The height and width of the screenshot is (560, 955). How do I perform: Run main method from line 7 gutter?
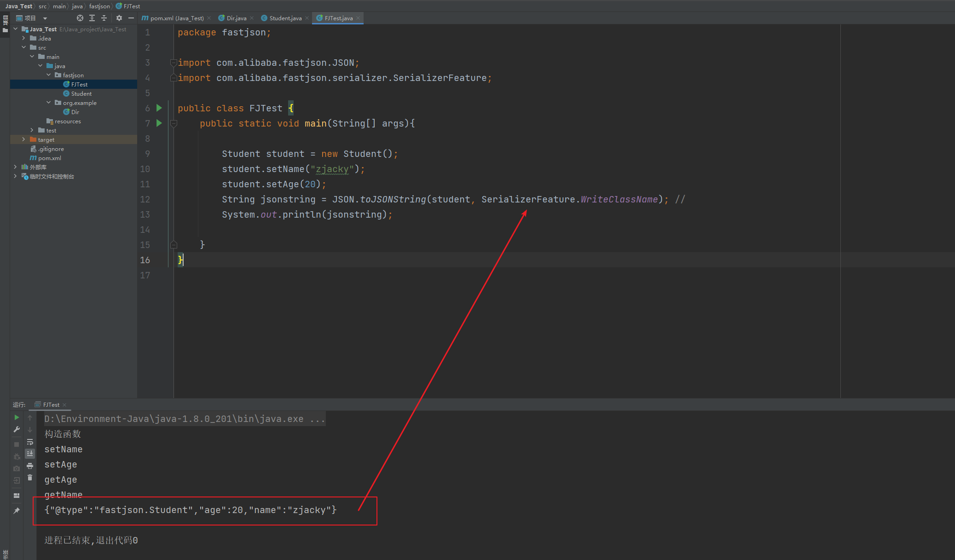[159, 123]
